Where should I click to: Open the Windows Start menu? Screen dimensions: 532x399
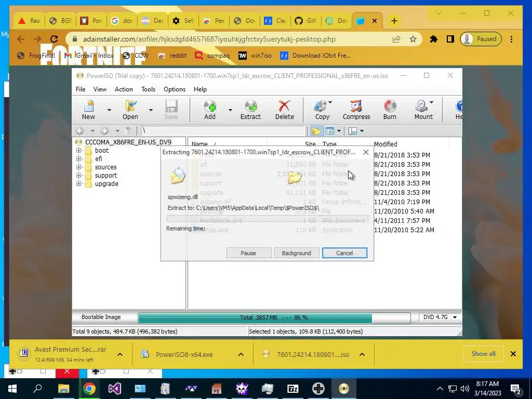12,389
